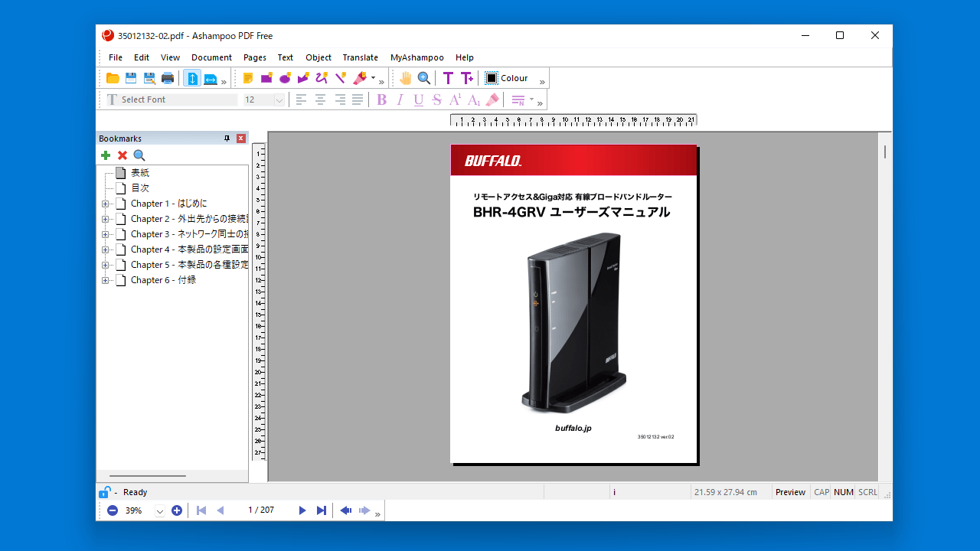Expand the annotation toolbar overflow chevron
This screenshot has width=980, height=551.
(381, 81)
